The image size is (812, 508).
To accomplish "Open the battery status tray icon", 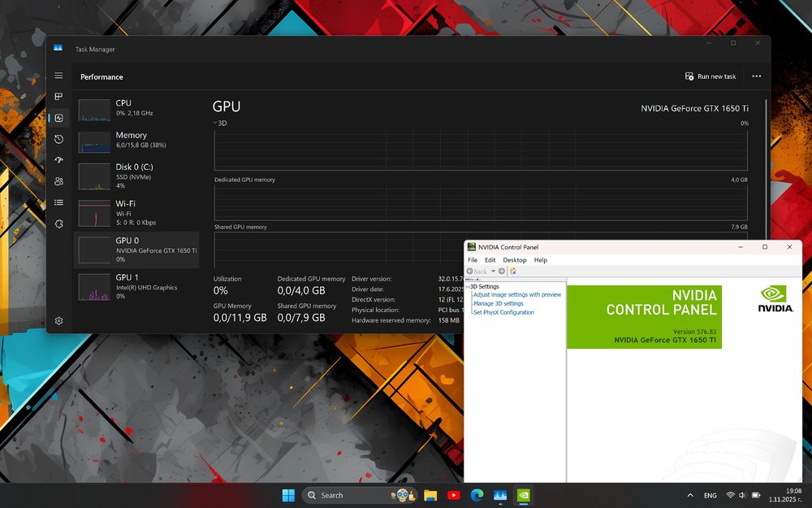I will pyautogui.click(x=755, y=496).
